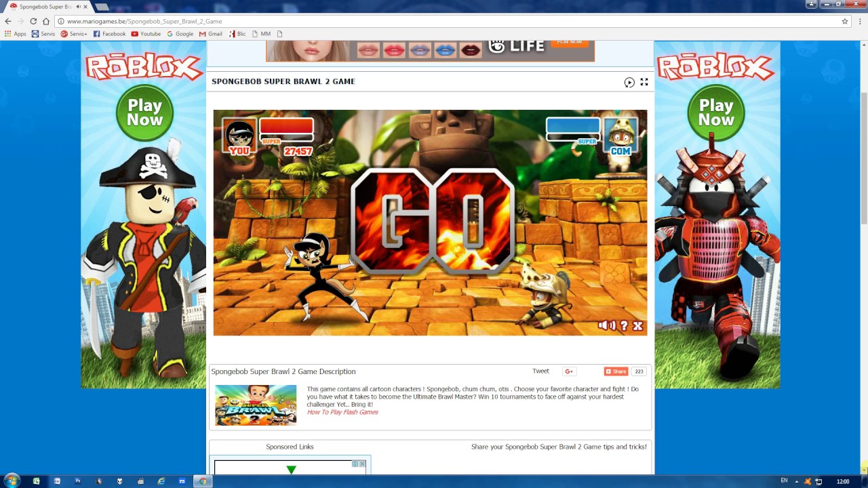Open Internet Explorer from the taskbar
Screen dimensions: 868x488
click(x=161, y=481)
